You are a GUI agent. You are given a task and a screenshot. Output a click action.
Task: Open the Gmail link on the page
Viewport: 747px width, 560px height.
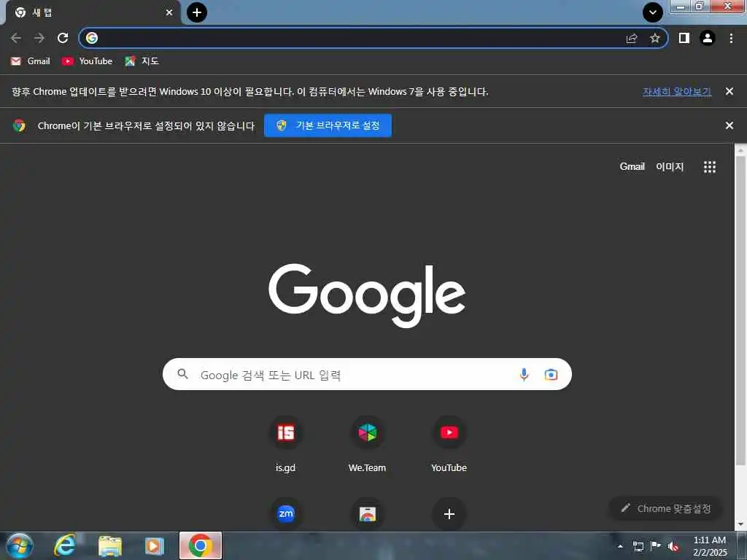(632, 166)
